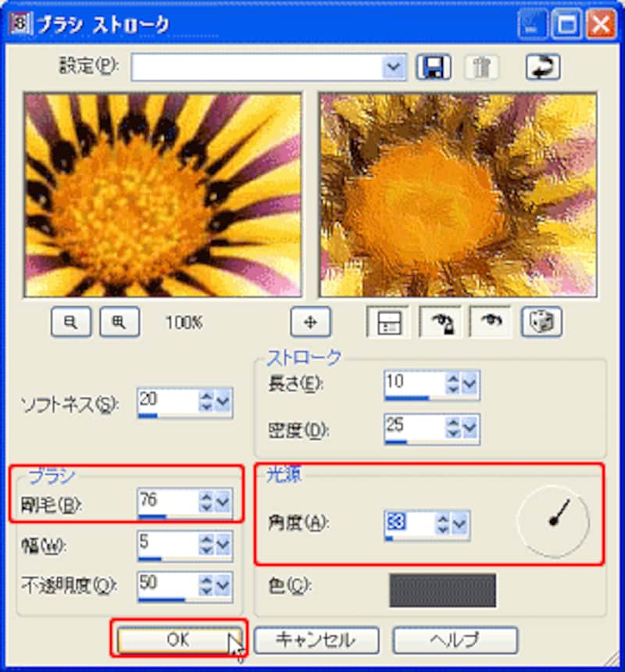The image size is (625, 672).
Task: Toggle the show/hide previews button
Action: 389,321
